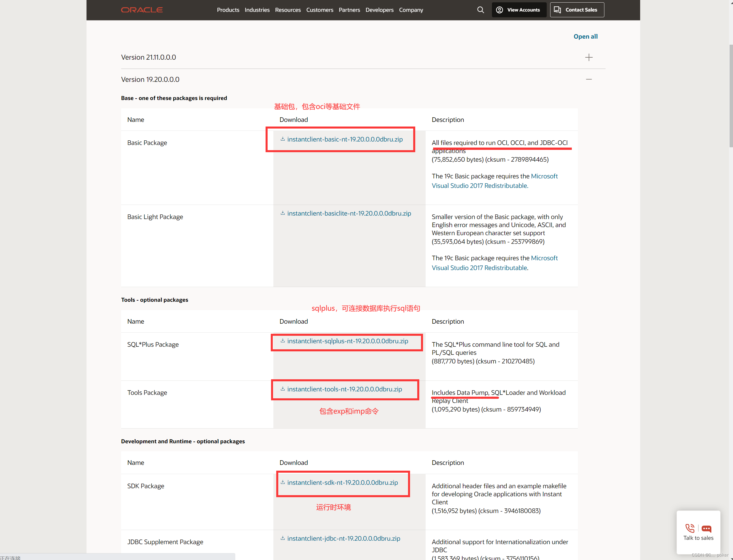This screenshot has height=560, width=733.
Task: Click the View Accounts button
Action: (x=518, y=10)
